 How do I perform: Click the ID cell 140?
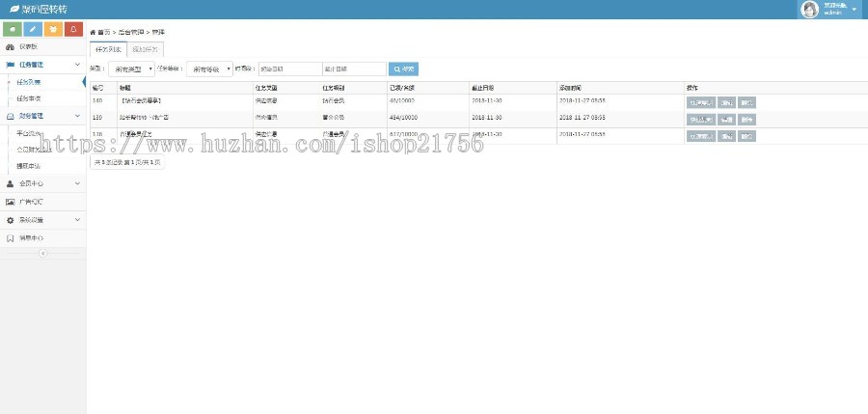click(x=97, y=101)
